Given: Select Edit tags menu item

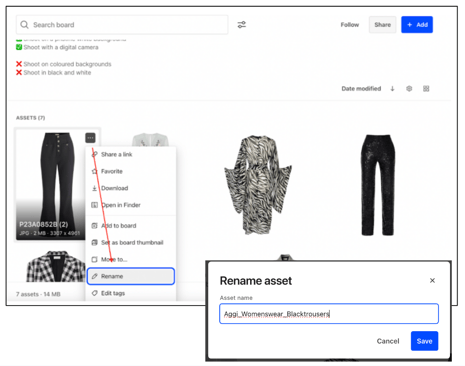Looking at the screenshot, I should [x=130, y=293].
